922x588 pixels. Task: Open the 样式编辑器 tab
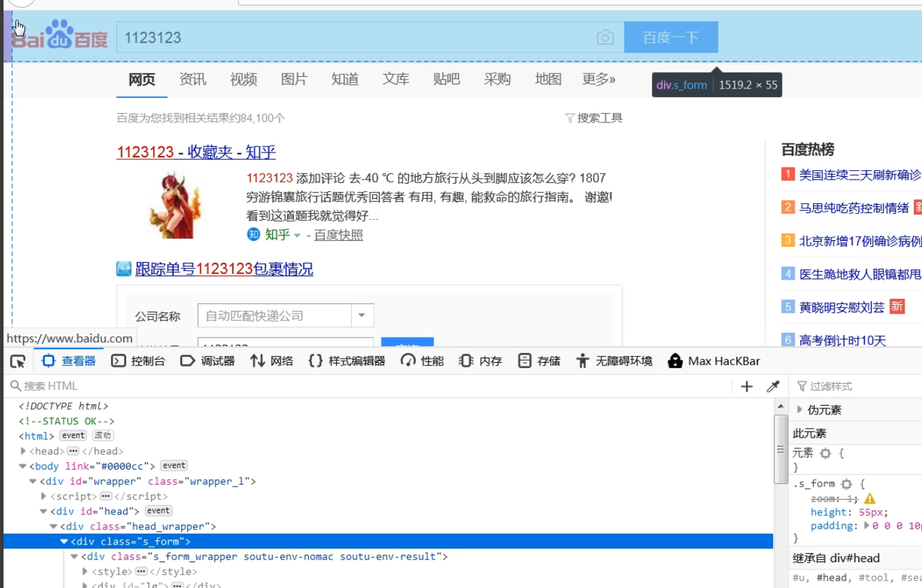click(x=347, y=361)
